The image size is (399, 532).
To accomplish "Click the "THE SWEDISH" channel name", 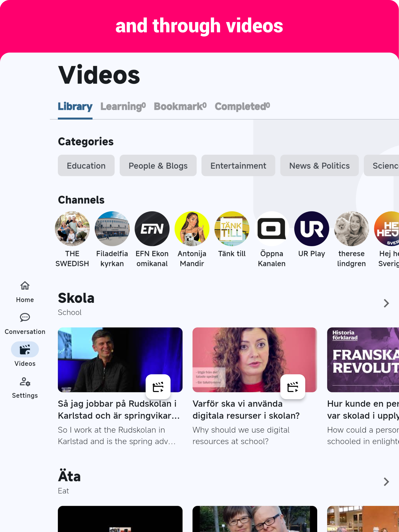I will [x=72, y=259].
